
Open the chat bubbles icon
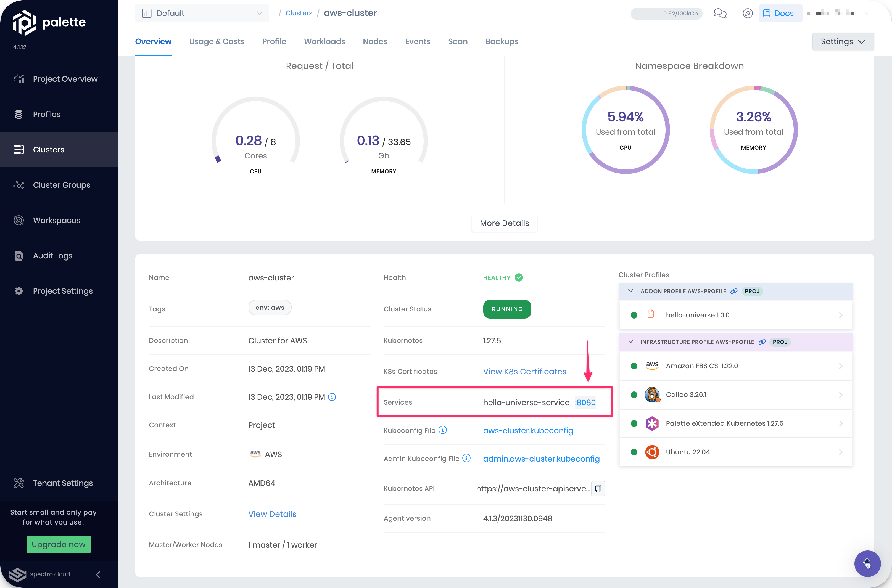pos(720,13)
